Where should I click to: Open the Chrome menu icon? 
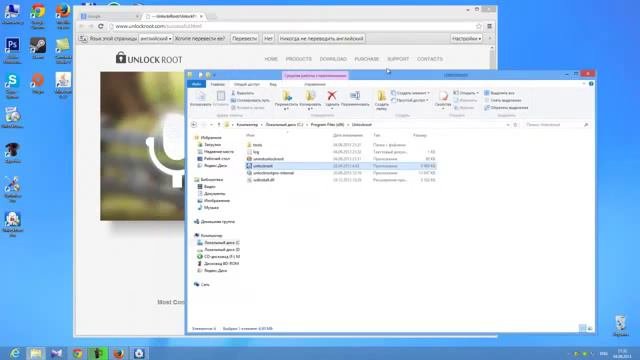[489, 26]
